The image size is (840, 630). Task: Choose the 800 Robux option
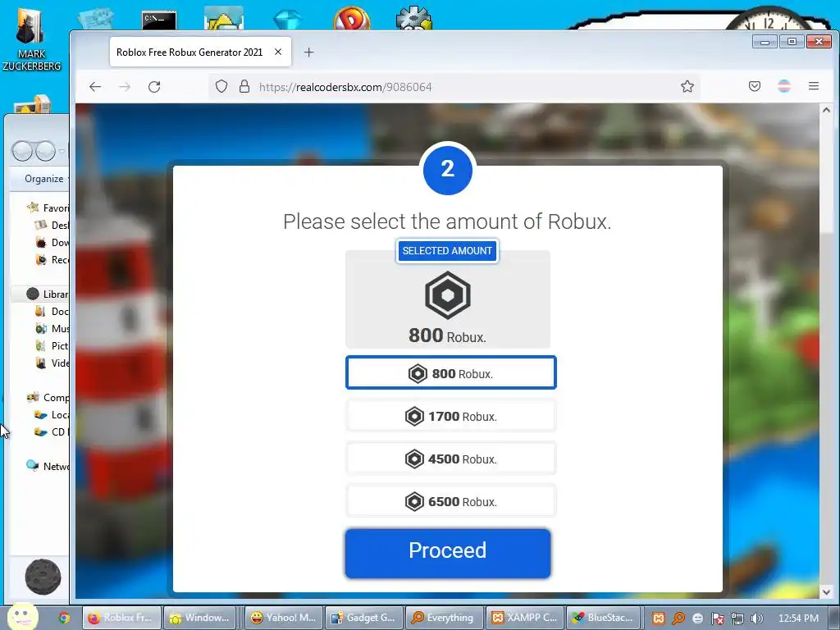(x=451, y=373)
